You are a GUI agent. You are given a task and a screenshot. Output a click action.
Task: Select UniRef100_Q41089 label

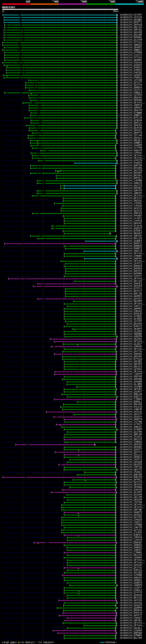tap(131, 32)
